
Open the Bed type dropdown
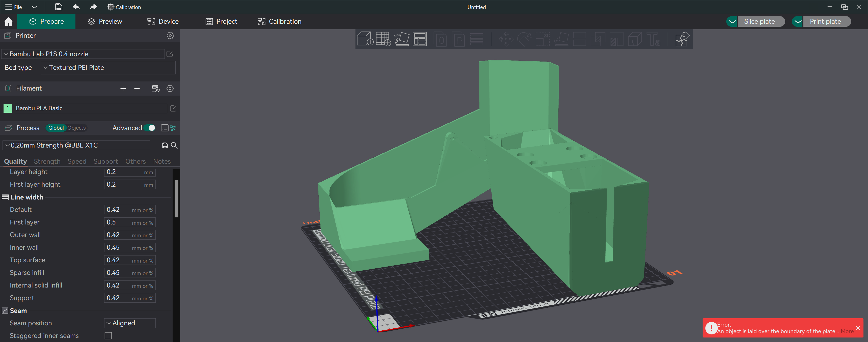(x=108, y=68)
